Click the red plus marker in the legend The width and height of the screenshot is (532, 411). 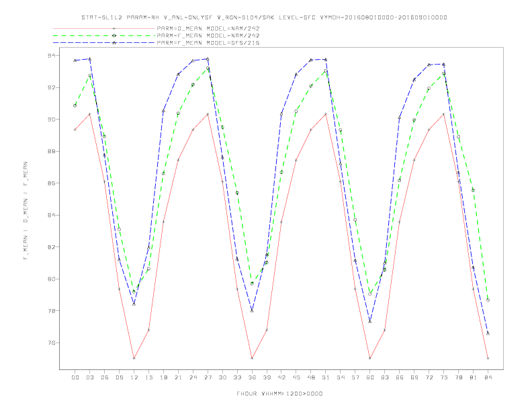[114, 28]
